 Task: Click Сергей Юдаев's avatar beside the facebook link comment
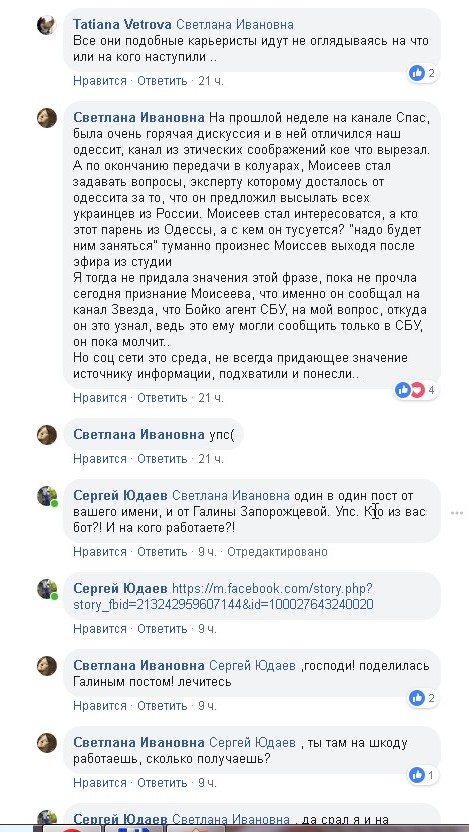pos(47,589)
